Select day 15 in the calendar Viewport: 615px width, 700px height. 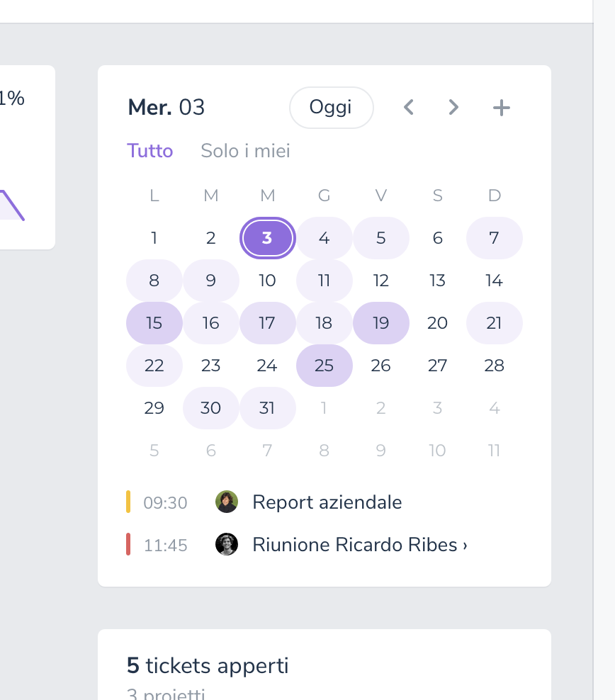point(154,323)
